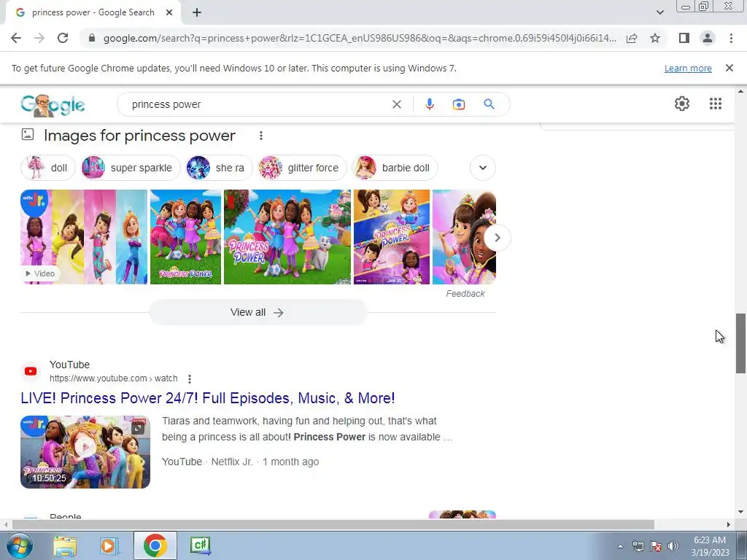Click the horizontal scrollbar at bottom
747x560 pixels.
pos(333,524)
